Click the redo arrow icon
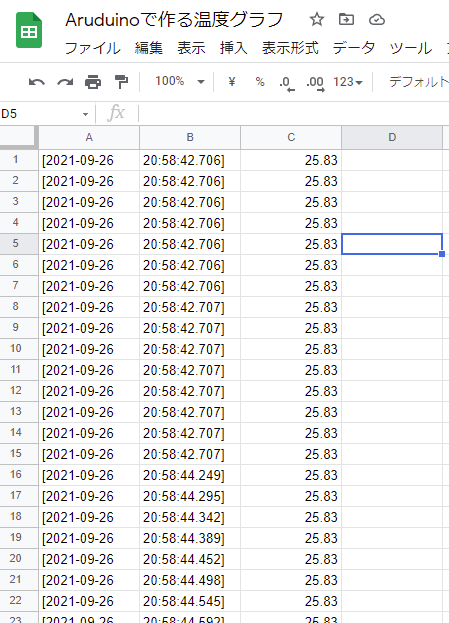Screen dimensions: 449x623 pos(65,82)
